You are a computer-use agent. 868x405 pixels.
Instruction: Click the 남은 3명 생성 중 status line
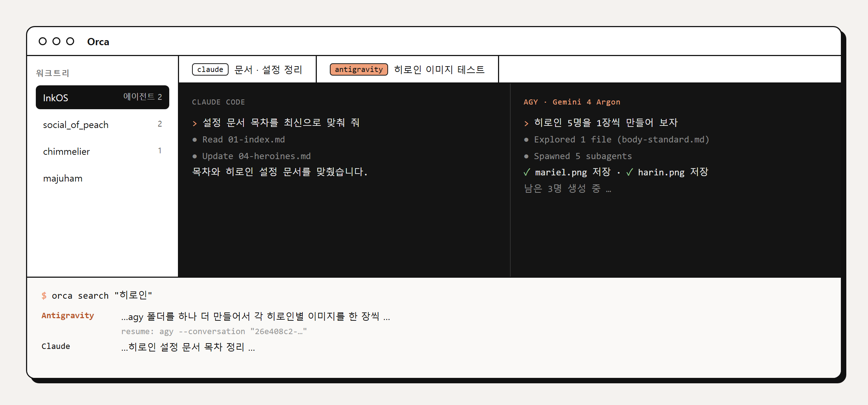tap(567, 188)
